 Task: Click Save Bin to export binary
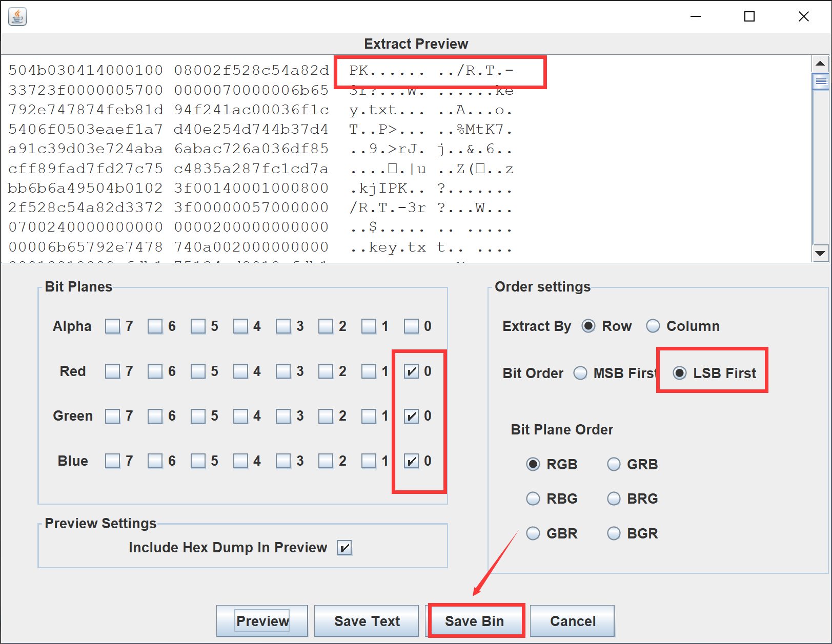pos(475,621)
